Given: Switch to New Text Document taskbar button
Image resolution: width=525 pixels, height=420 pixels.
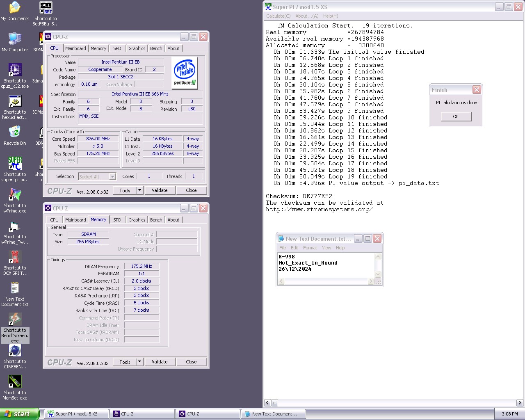Looking at the screenshot, I should [x=273, y=414].
